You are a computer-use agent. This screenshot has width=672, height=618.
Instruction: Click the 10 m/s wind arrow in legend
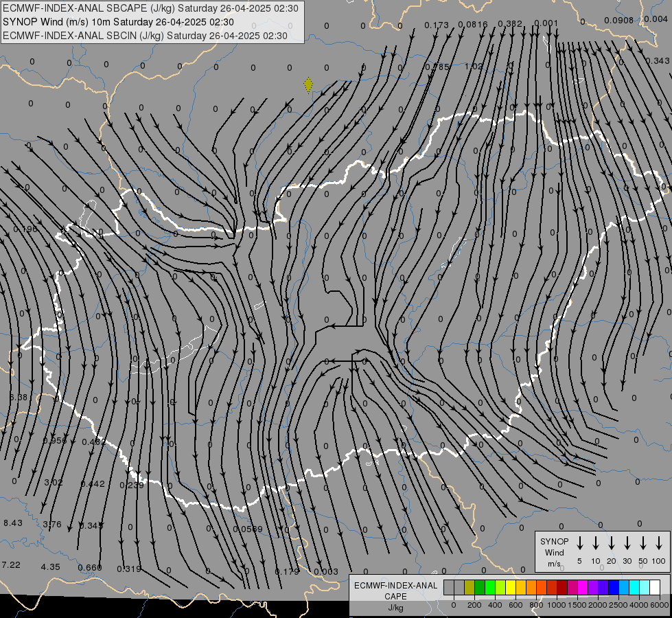click(x=596, y=543)
